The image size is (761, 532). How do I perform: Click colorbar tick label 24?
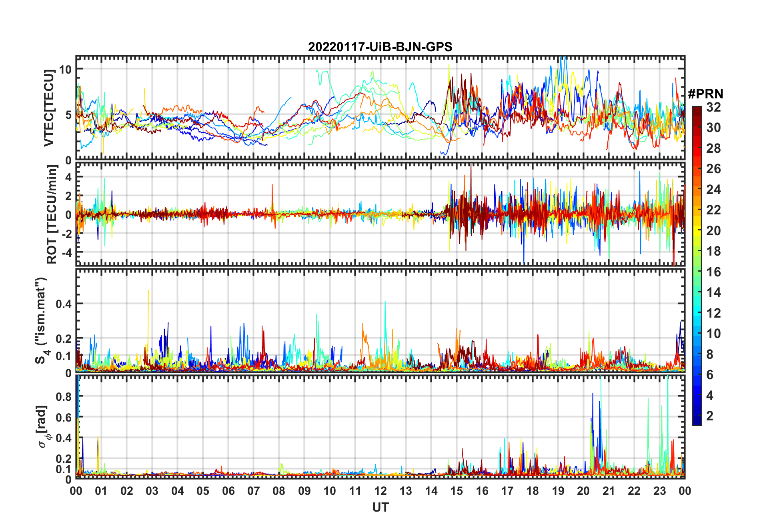pos(713,190)
